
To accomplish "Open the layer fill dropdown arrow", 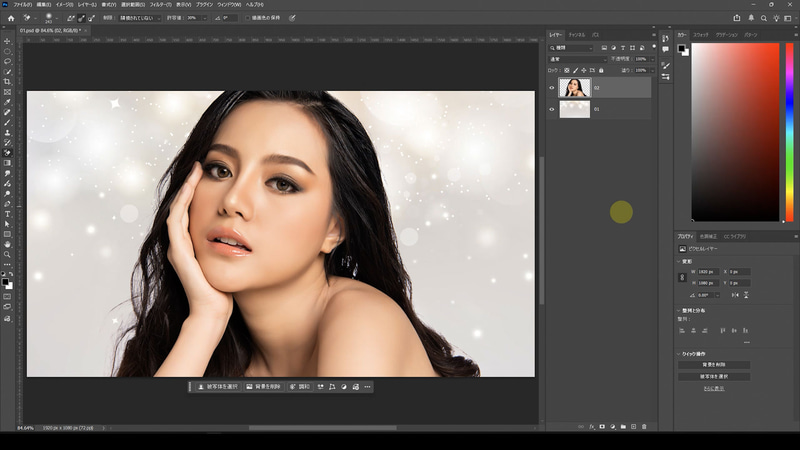I will coord(653,70).
